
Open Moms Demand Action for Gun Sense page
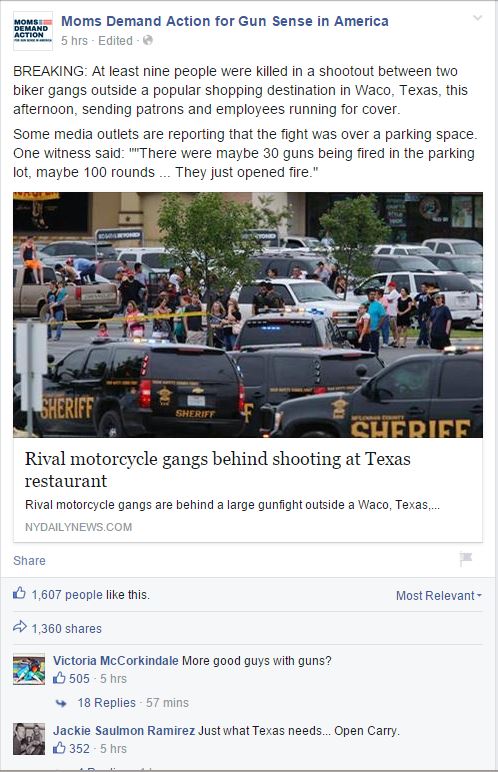click(225, 21)
